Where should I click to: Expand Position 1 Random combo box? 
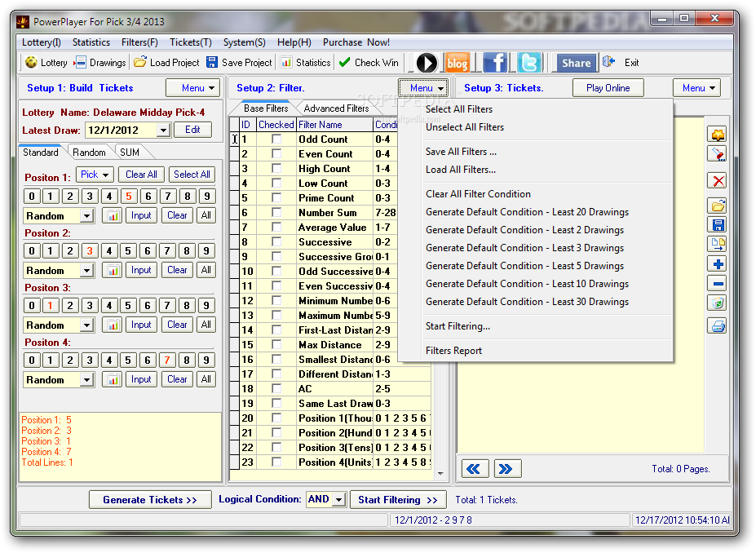click(x=86, y=216)
